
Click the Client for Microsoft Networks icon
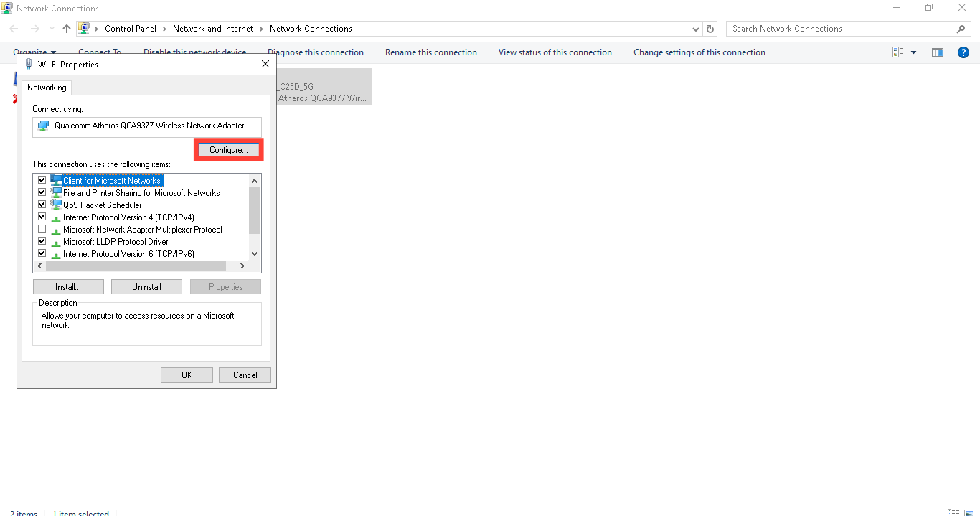(56, 181)
